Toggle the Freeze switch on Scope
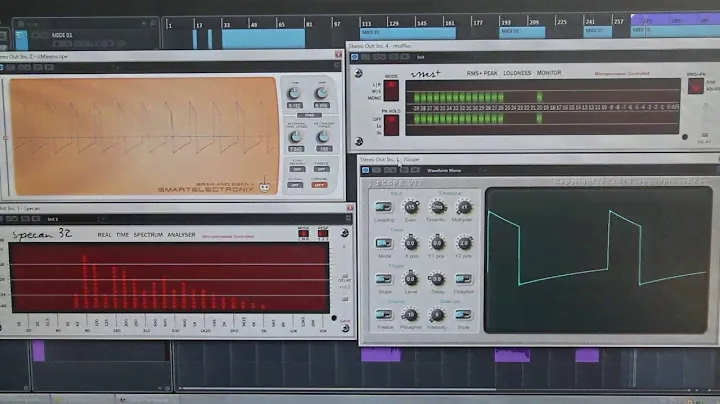Viewport: 720px width, 404px height. click(383, 314)
